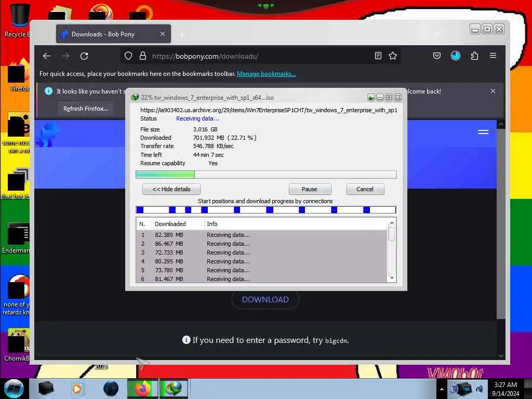
Task: Toggle reader view icon in address bar
Action: 378,56
